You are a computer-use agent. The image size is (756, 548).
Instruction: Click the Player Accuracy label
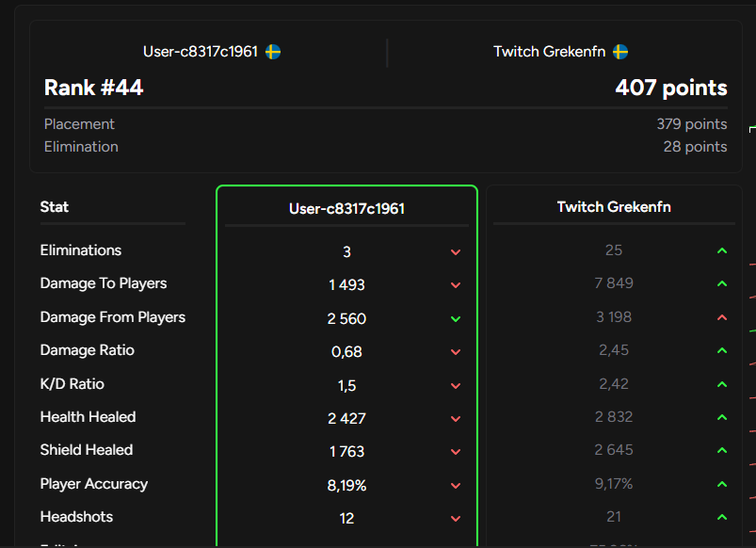[x=93, y=484]
